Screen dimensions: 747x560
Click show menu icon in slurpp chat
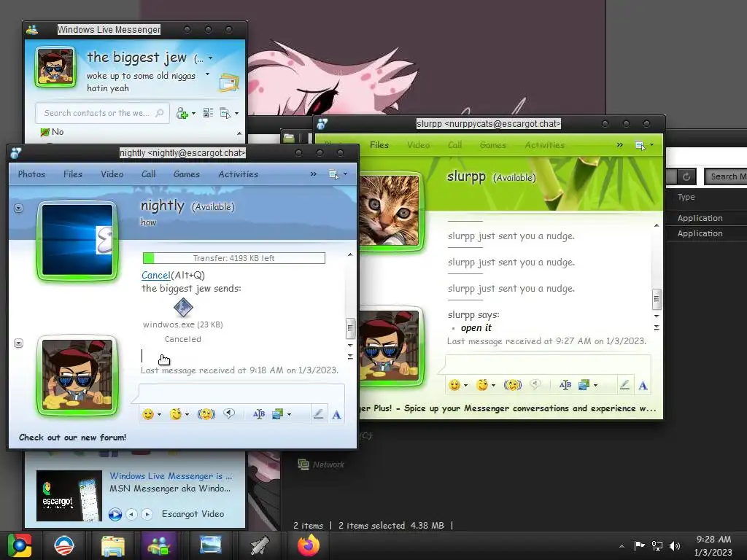click(640, 145)
